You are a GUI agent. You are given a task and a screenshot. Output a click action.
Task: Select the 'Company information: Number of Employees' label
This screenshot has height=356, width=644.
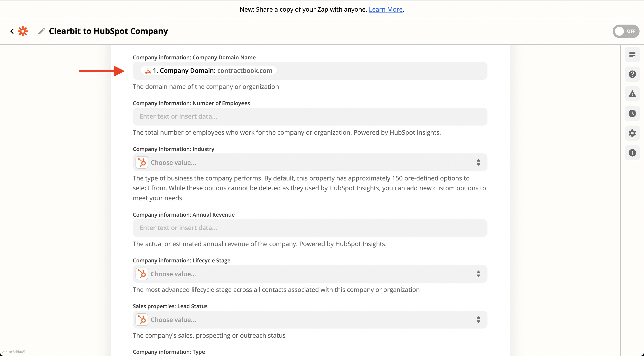[x=191, y=103]
